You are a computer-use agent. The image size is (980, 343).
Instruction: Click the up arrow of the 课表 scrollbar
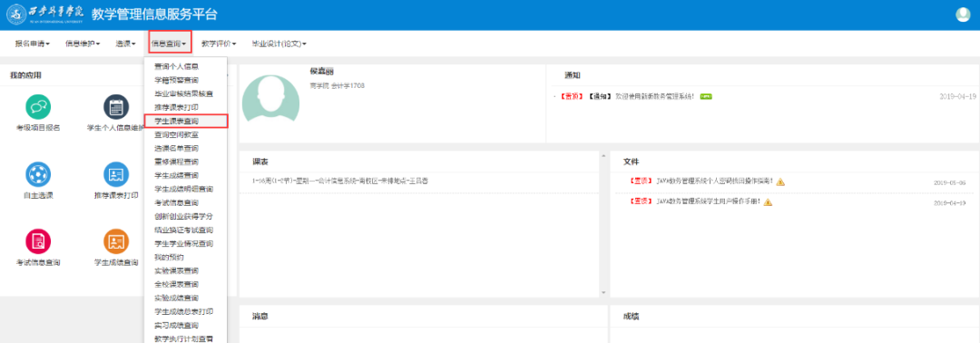603,155
